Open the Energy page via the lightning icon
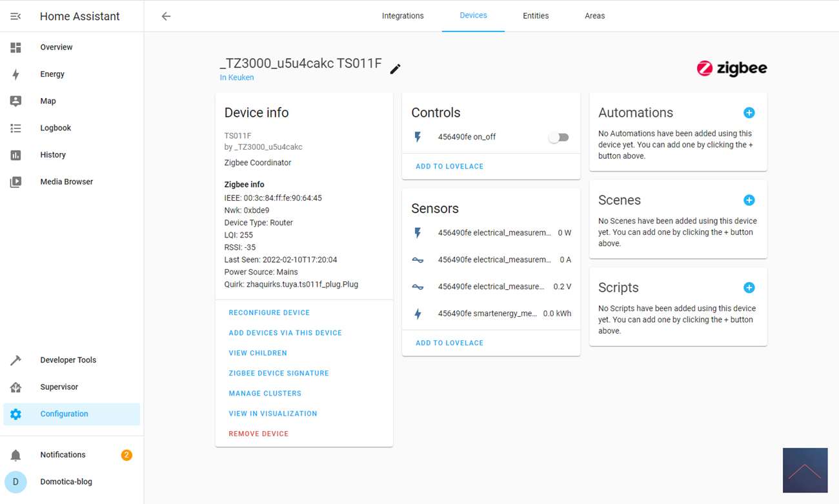The image size is (839, 504). [16, 74]
